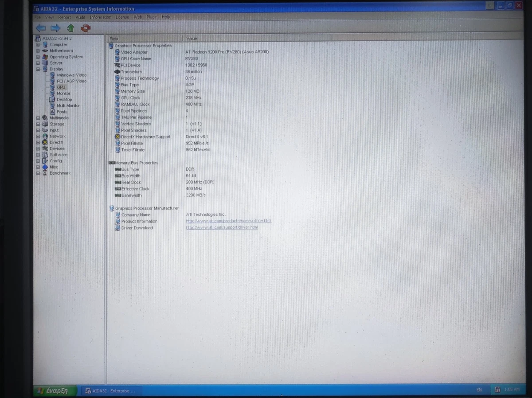Click the Config category icon in tree
This screenshot has width=532, height=398.
point(45,161)
